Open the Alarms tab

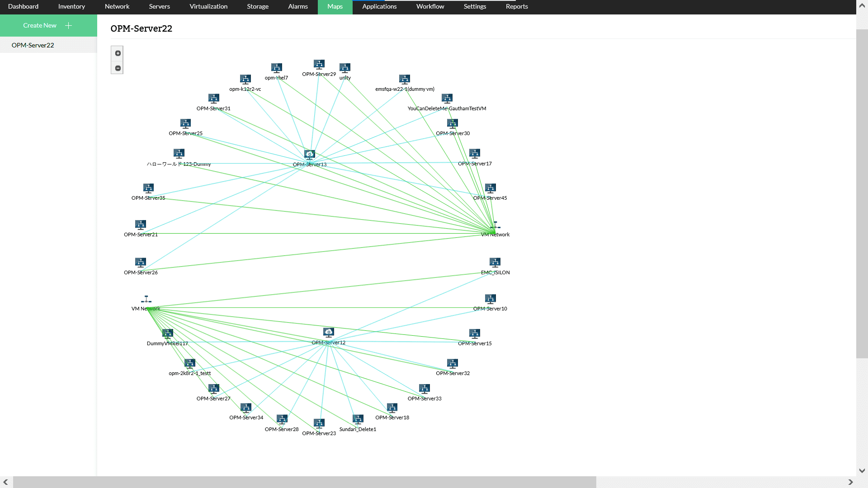298,7
